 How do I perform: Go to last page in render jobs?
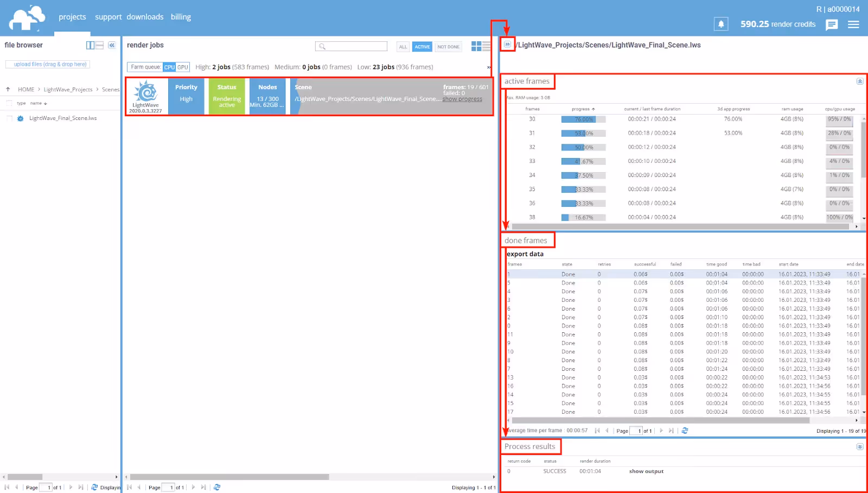click(203, 487)
